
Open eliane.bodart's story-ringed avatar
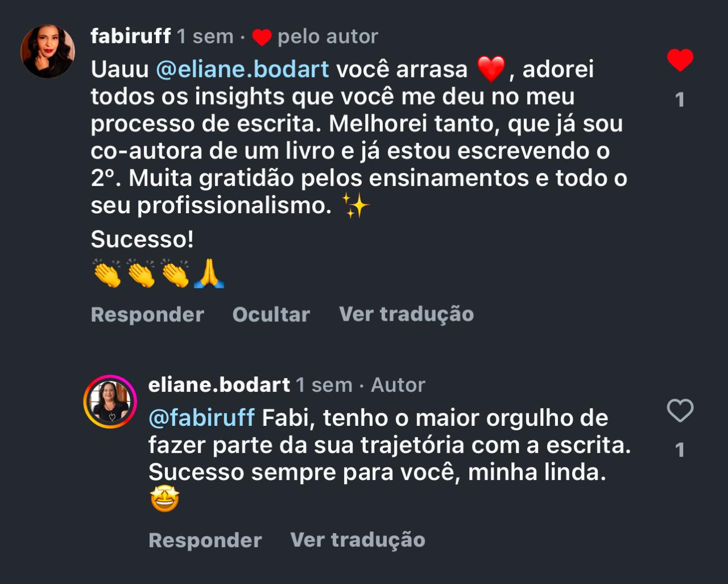pos(110,401)
